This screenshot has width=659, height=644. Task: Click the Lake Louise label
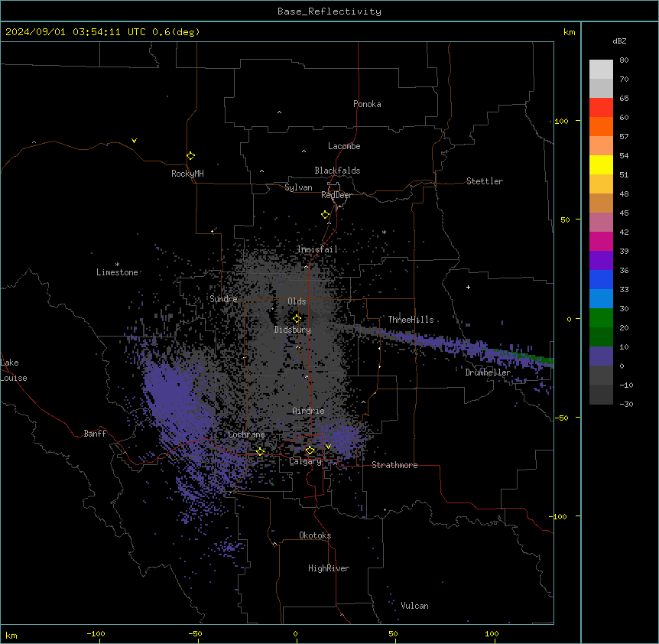[x=13, y=370]
